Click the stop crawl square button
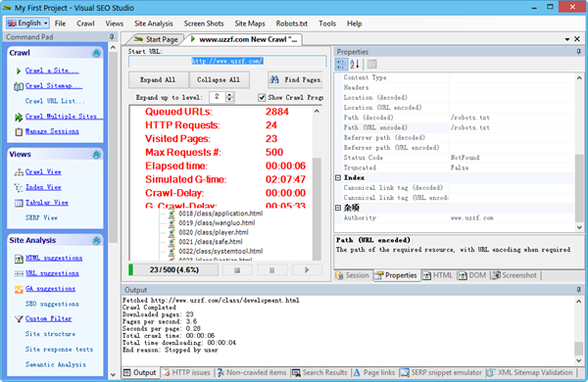Image resolution: width=588 pixels, height=382 pixels. [x=237, y=270]
